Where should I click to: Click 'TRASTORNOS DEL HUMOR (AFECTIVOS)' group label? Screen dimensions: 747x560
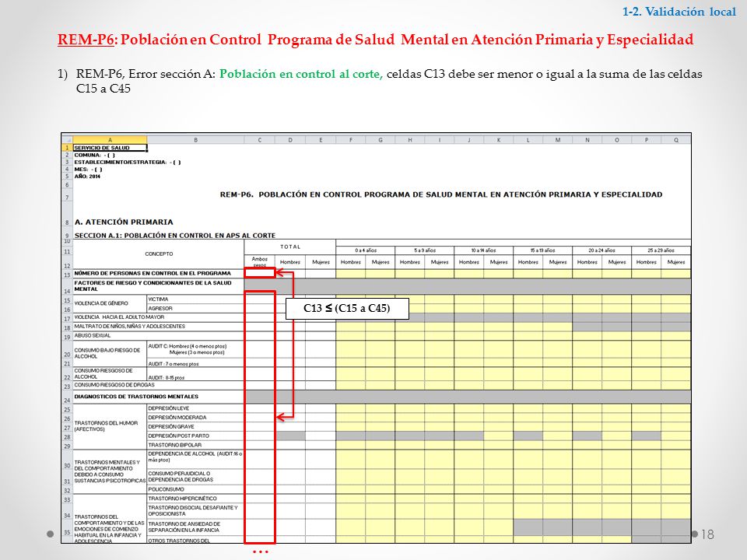[110, 426]
